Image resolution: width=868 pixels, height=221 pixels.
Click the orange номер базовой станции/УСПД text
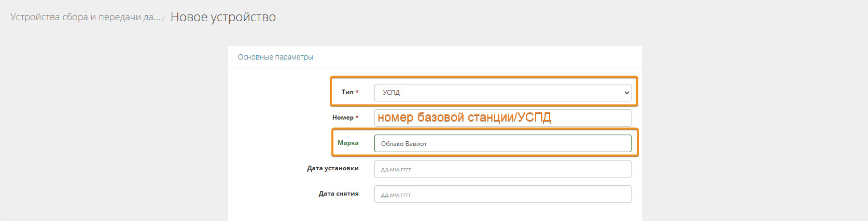click(x=464, y=117)
